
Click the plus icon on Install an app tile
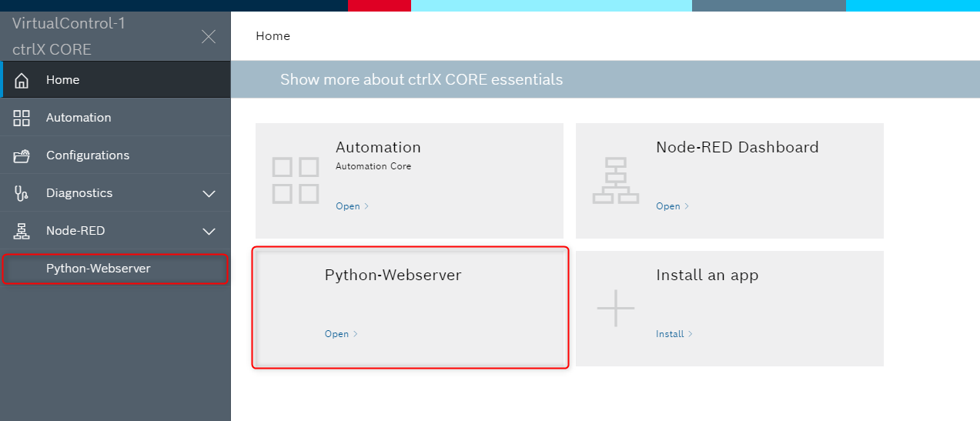(616, 308)
